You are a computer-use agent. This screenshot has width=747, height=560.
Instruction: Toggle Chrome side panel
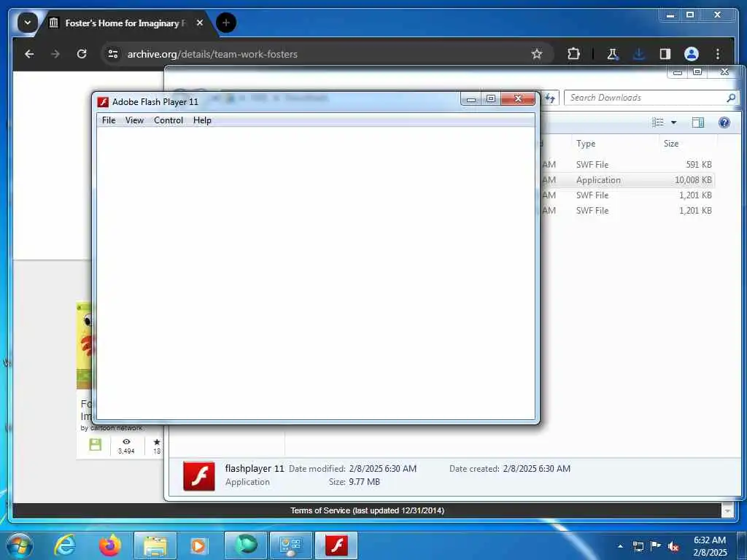(x=665, y=54)
